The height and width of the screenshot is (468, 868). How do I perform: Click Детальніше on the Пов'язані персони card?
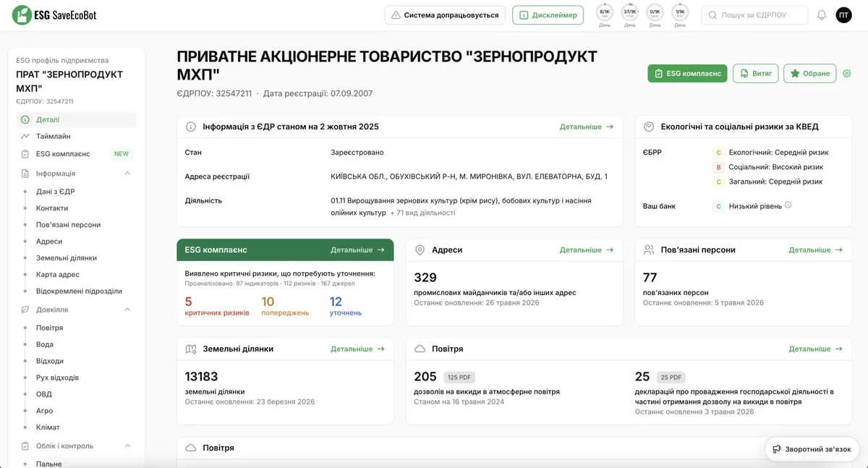816,250
